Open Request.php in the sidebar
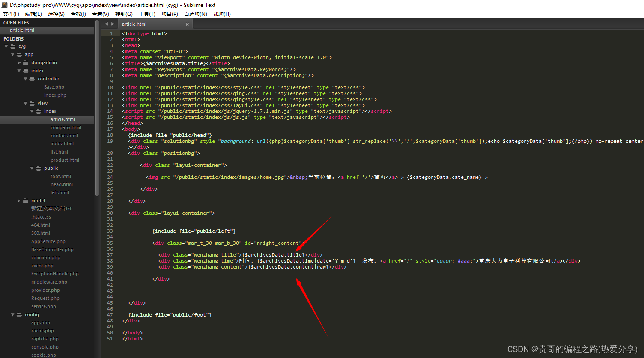 coord(45,298)
